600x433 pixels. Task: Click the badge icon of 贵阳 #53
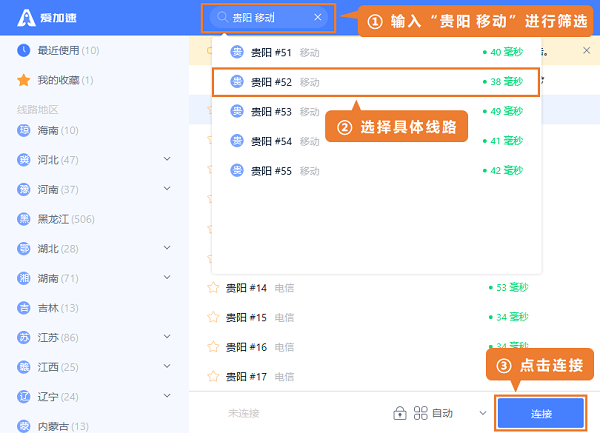237,111
